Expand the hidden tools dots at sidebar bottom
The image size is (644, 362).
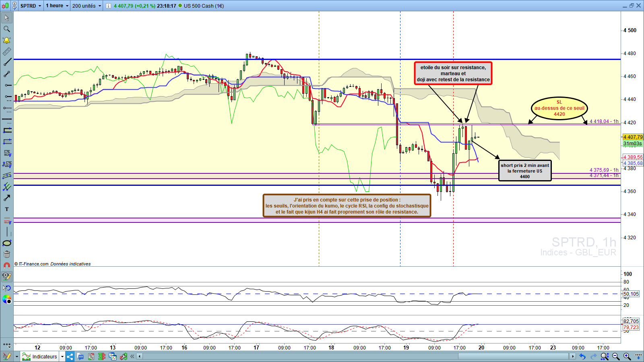pos(7,345)
